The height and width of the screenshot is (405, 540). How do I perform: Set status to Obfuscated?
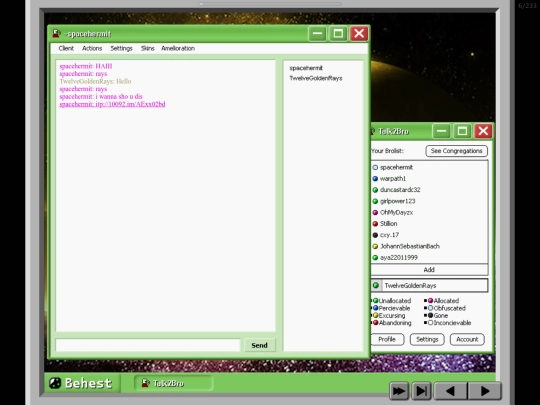pos(447,308)
